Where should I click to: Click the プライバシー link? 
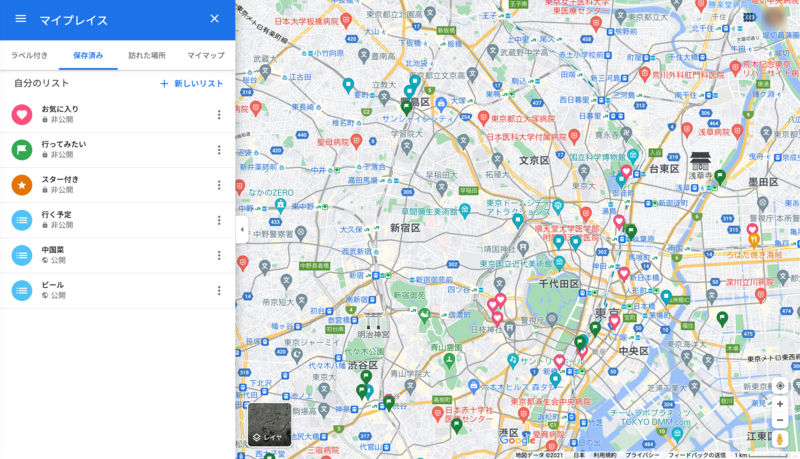point(642,455)
